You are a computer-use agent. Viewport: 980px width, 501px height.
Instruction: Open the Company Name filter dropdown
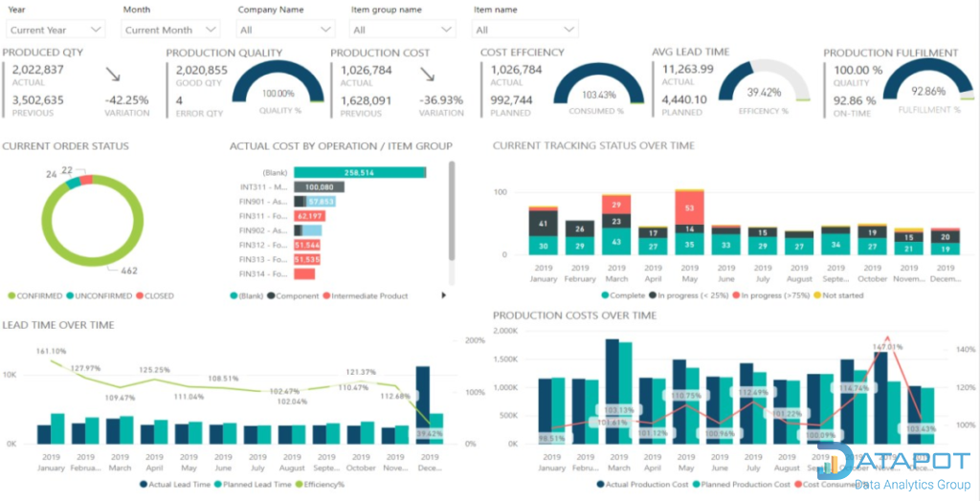click(x=285, y=30)
